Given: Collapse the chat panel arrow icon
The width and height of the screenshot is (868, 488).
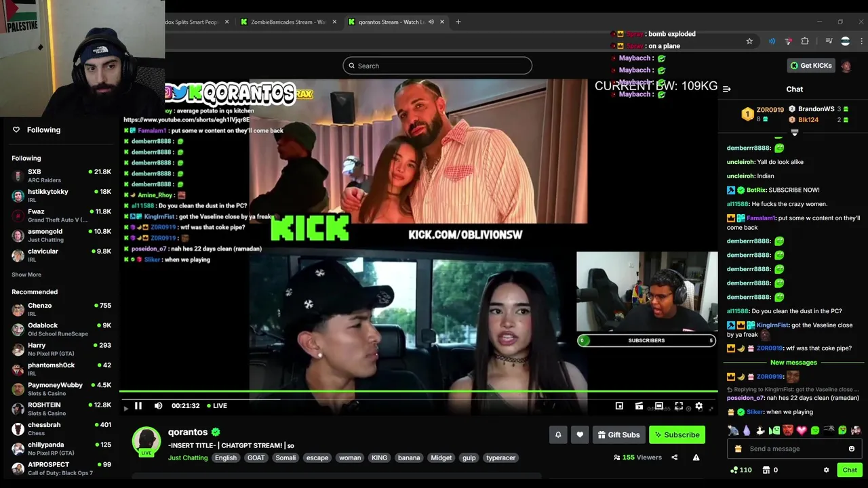Looking at the screenshot, I should tap(726, 89).
